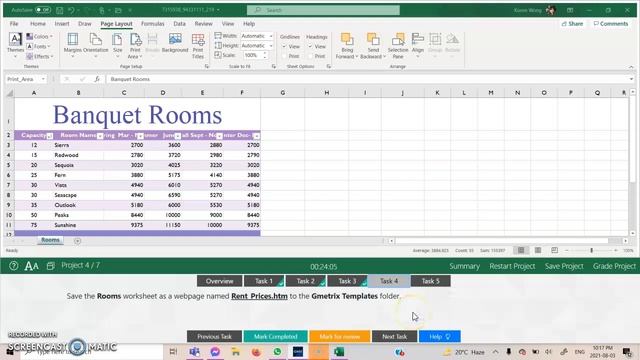640x360 pixels.
Task: Open WhatsApp from the Windows taskbar
Action: 277,351
